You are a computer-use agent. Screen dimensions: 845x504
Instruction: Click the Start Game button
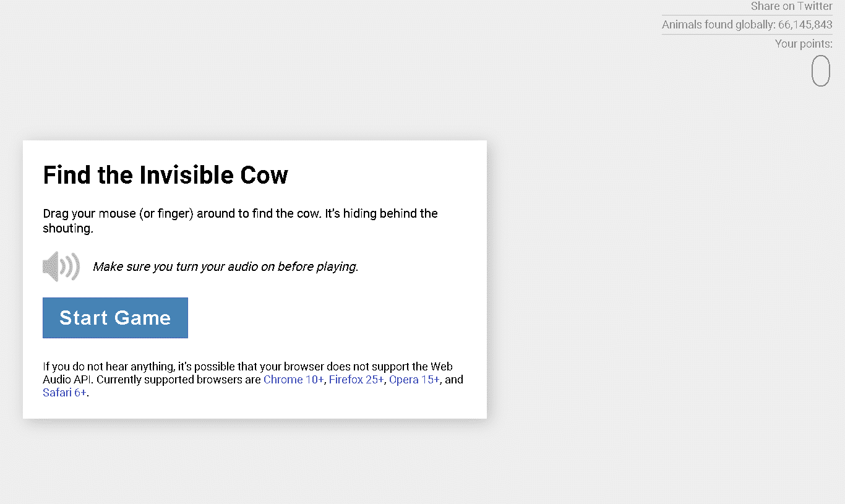click(x=115, y=318)
